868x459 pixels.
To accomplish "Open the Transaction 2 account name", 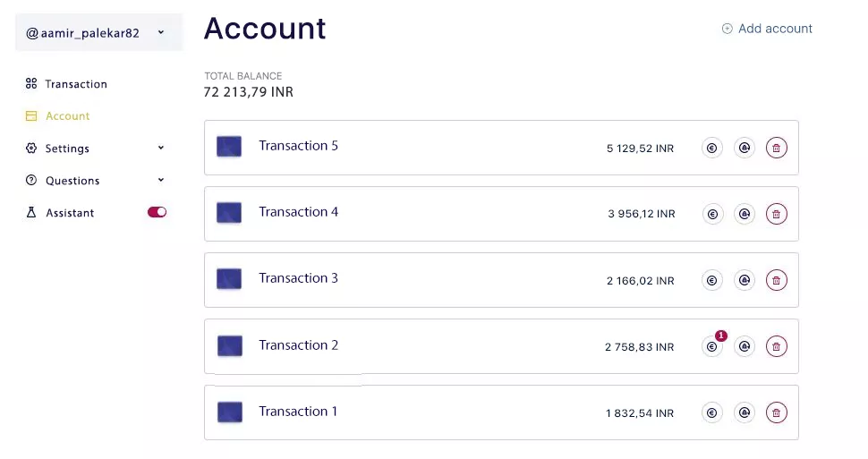I will [x=298, y=345].
